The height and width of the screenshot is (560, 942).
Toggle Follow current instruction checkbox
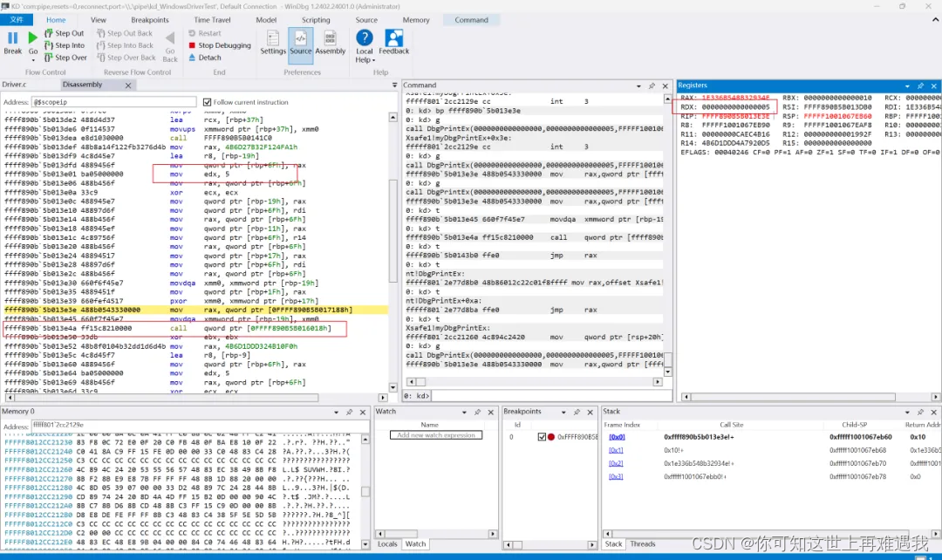(x=208, y=102)
